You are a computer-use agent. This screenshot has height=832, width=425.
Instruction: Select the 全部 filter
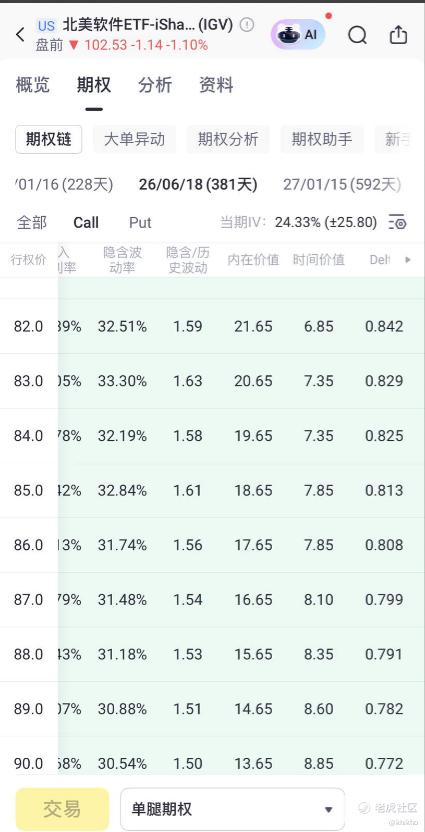click(x=32, y=222)
